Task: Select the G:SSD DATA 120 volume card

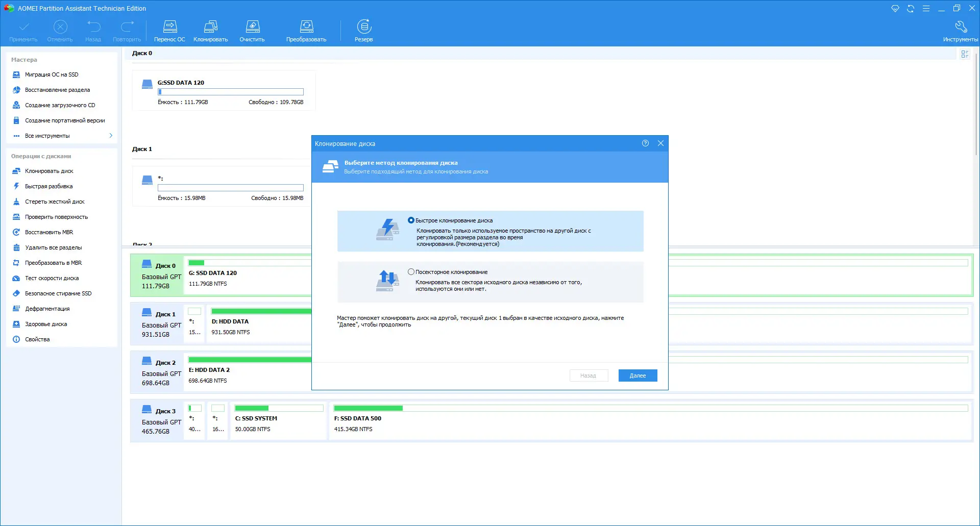Action: 224,90
